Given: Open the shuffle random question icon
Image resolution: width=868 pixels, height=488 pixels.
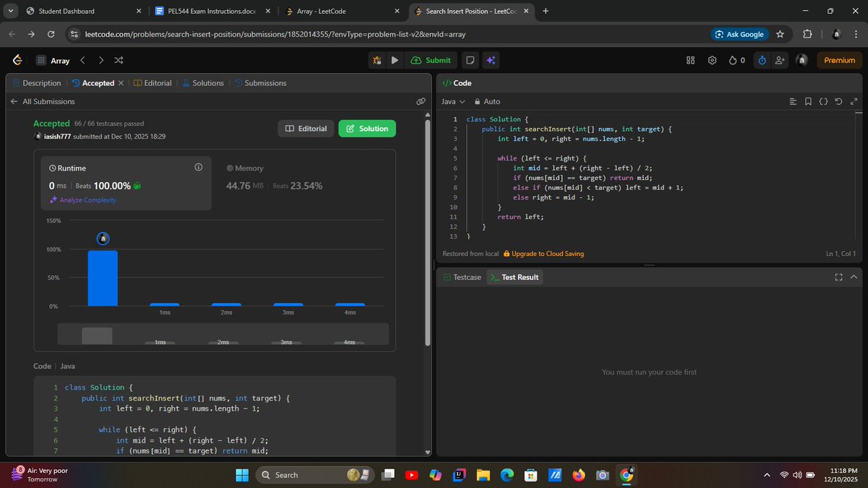Looking at the screenshot, I should point(118,60).
